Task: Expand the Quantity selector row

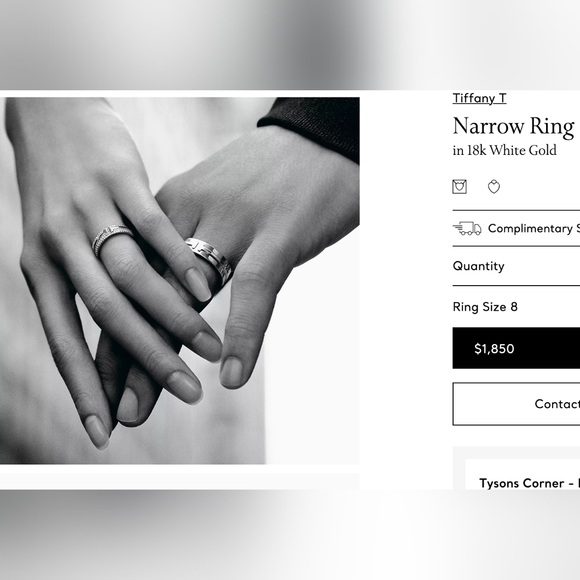Action: pos(516,266)
